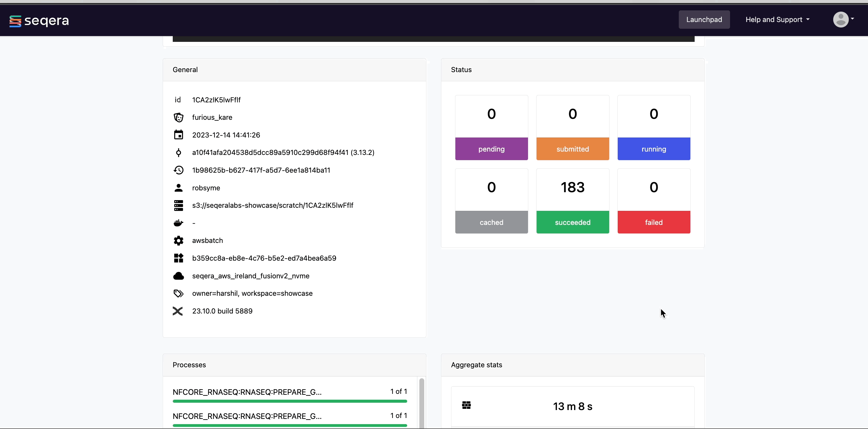Image resolution: width=868 pixels, height=429 pixels.
Task: Select the pending status filter card
Action: tap(491, 127)
